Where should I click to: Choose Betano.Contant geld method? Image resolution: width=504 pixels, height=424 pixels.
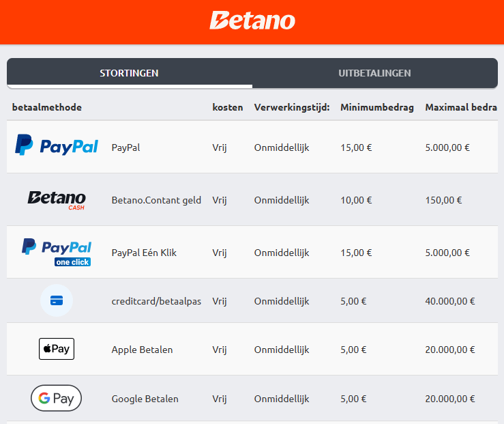[x=156, y=200]
